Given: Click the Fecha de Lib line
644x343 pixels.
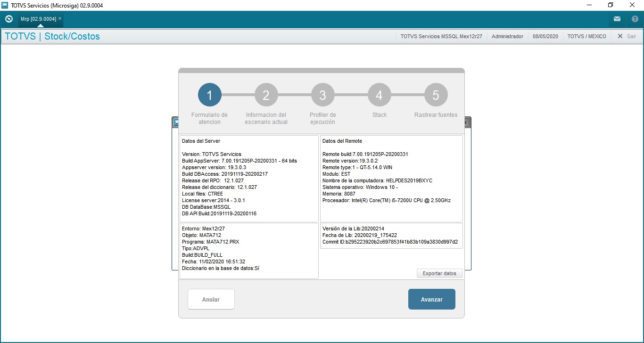Looking at the screenshot, I should point(360,235).
